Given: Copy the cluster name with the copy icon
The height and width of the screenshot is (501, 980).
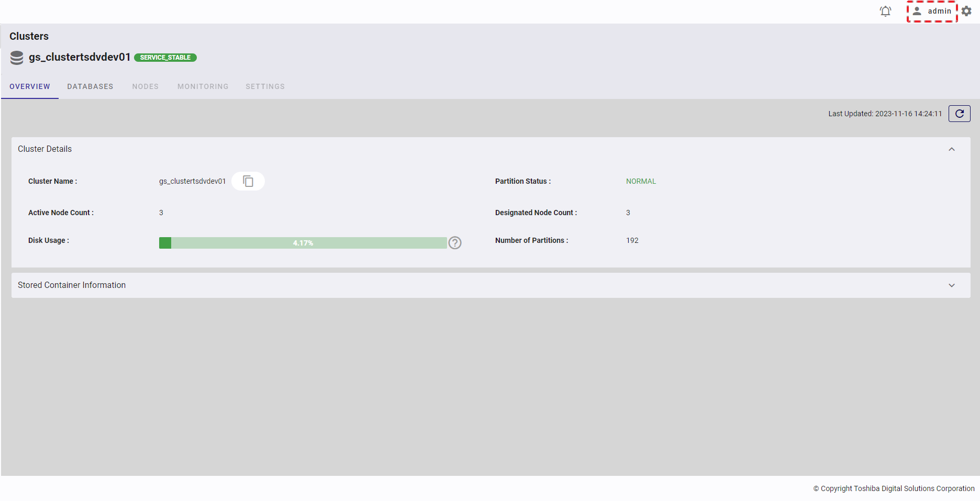Looking at the screenshot, I should coord(248,181).
